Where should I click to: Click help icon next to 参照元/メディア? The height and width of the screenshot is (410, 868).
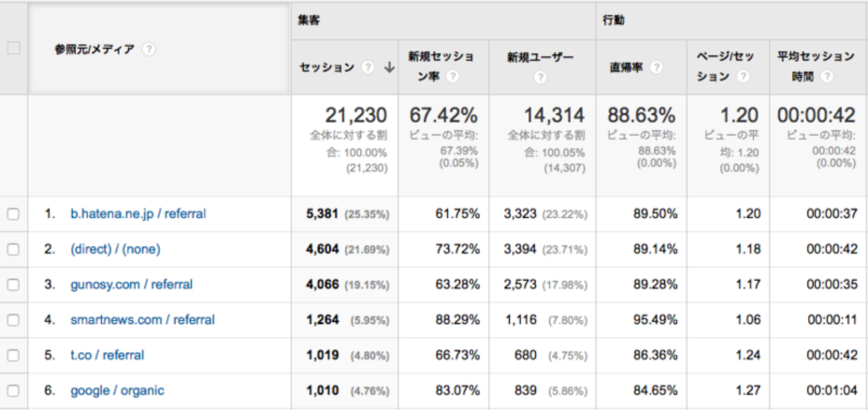coord(149,49)
